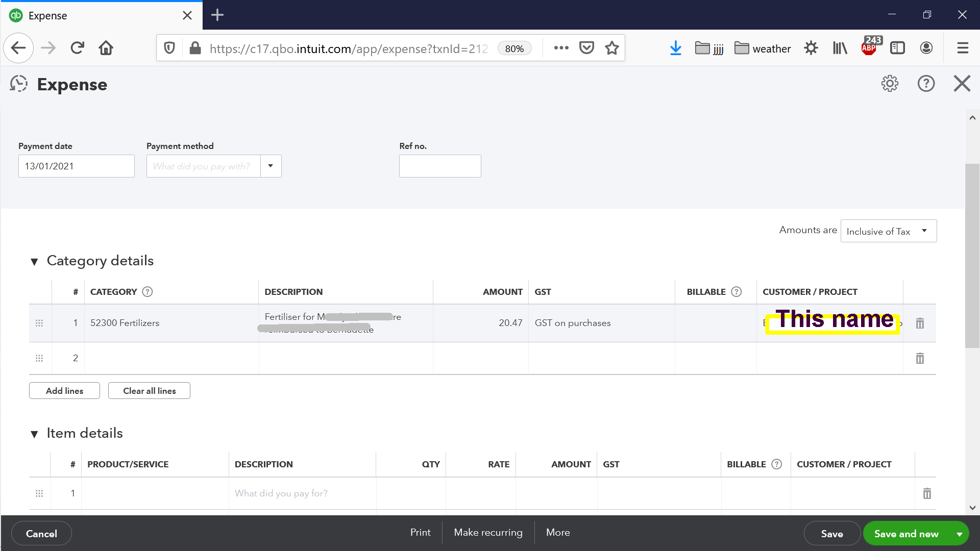The height and width of the screenshot is (551, 980).
Task: Click the back navigation arrow icon
Action: point(19,48)
